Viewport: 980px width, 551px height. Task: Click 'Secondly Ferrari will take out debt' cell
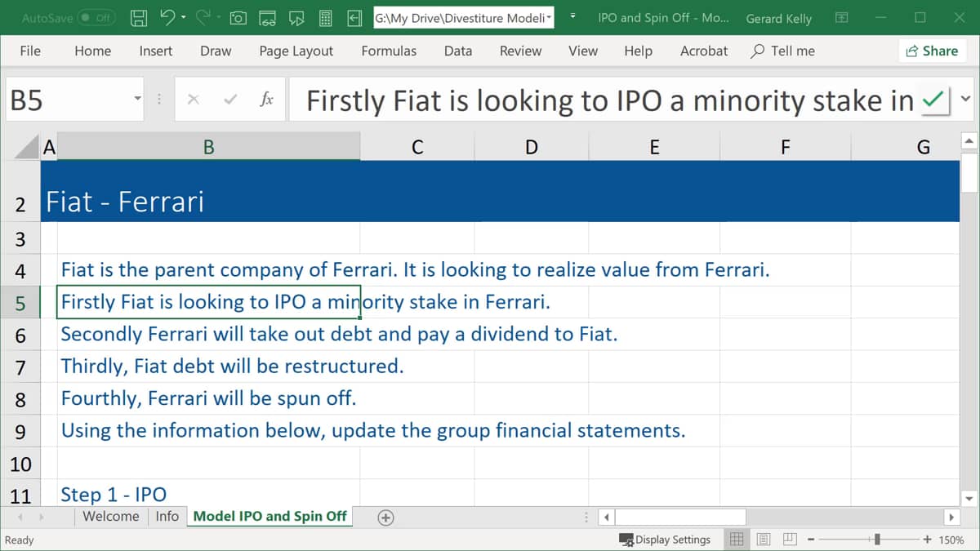point(339,334)
